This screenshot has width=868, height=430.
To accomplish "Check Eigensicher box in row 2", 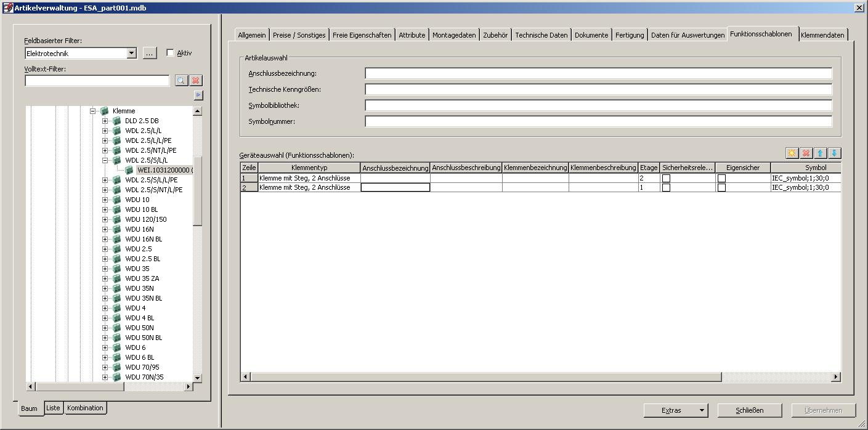I will 721,187.
